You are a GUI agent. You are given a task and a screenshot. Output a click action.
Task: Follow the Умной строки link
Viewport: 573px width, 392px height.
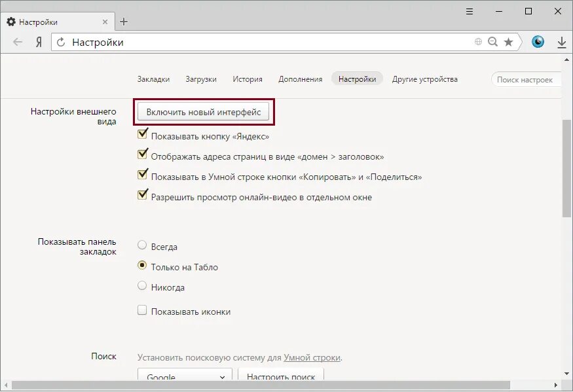(312, 358)
